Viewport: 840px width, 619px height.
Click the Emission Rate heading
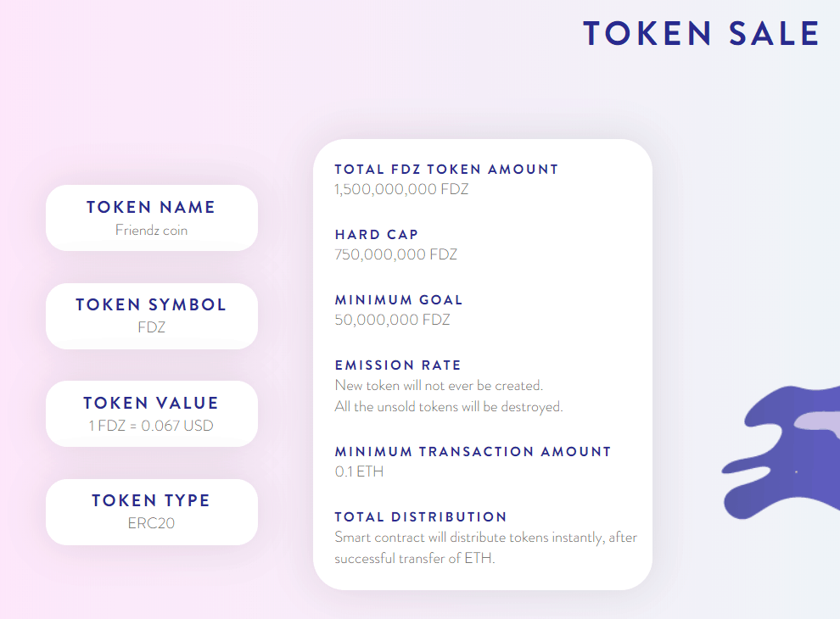pos(398,365)
